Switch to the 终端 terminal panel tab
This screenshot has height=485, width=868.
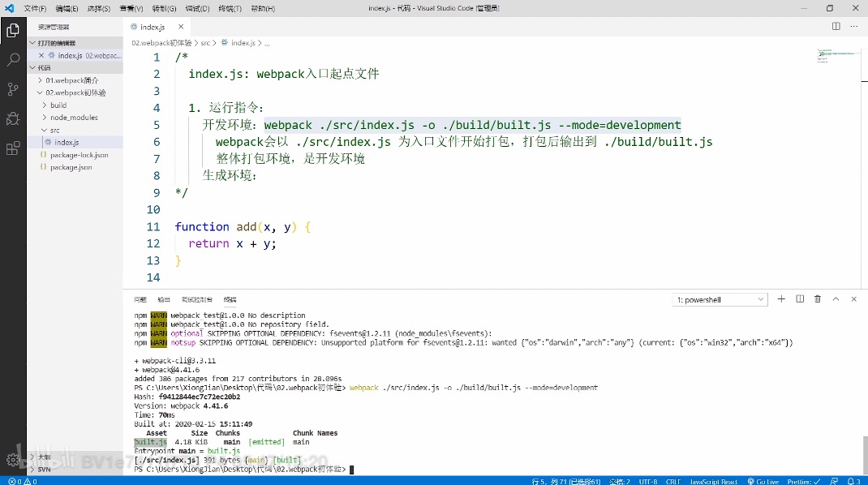pyautogui.click(x=230, y=299)
